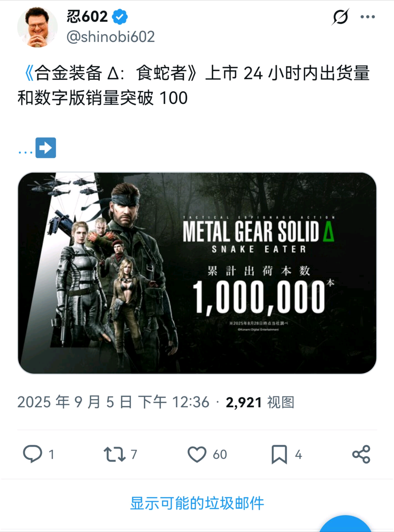Click the reply count number 1

point(51,454)
